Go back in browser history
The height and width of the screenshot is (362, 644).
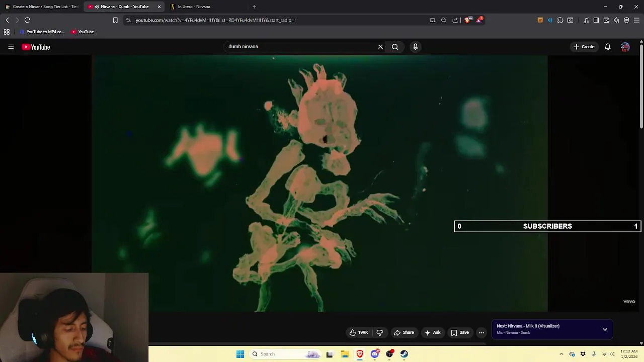coord(7,20)
